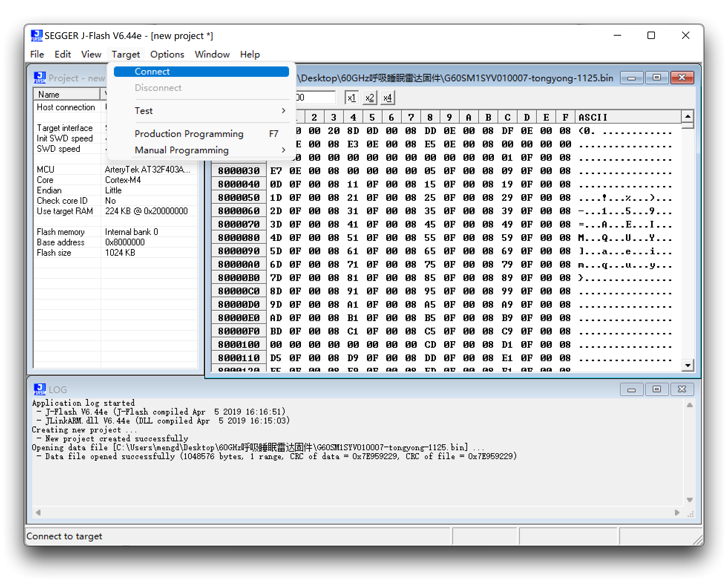Viewport: 728px width, 582px height.
Task: Select Flash size 1024 KB value
Action: point(120,253)
